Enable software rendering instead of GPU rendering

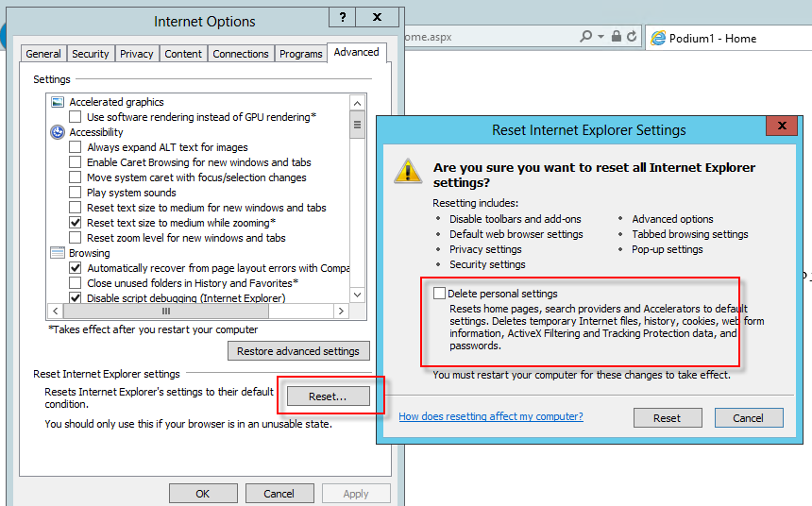click(76, 117)
